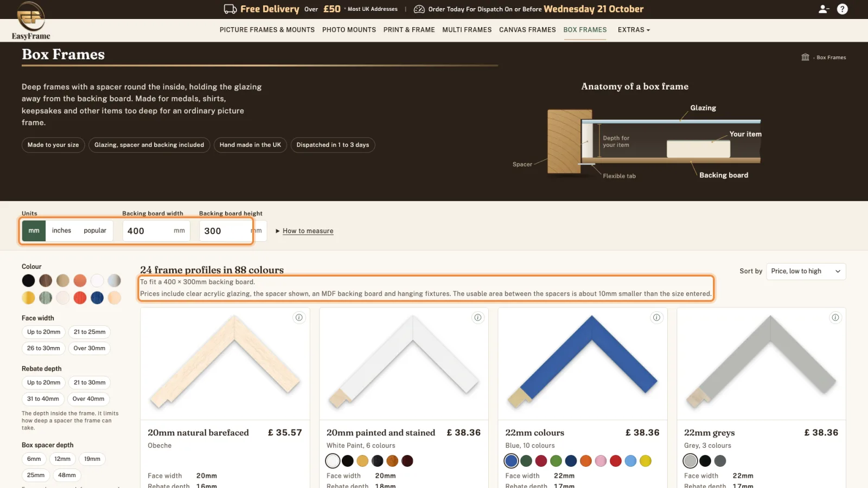The image size is (868, 488).
Task: Open info icon on 22mm greys card
Action: pos(835,318)
